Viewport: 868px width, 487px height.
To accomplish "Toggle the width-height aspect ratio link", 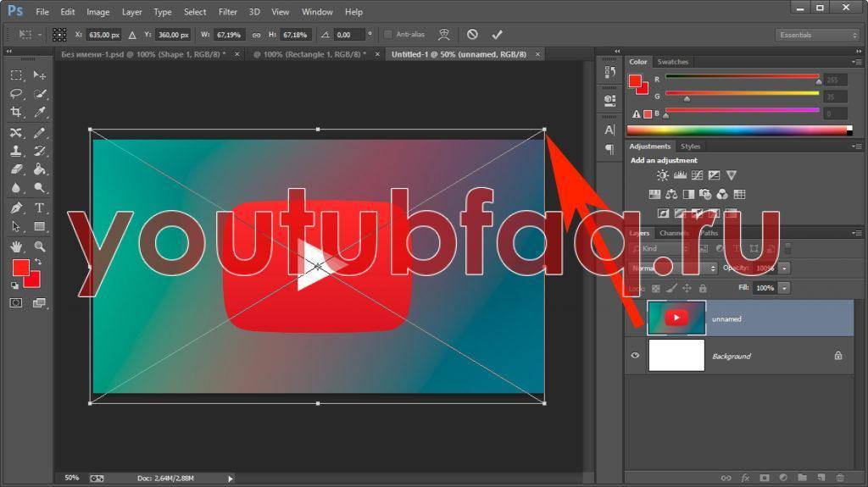I will point(256,35).
